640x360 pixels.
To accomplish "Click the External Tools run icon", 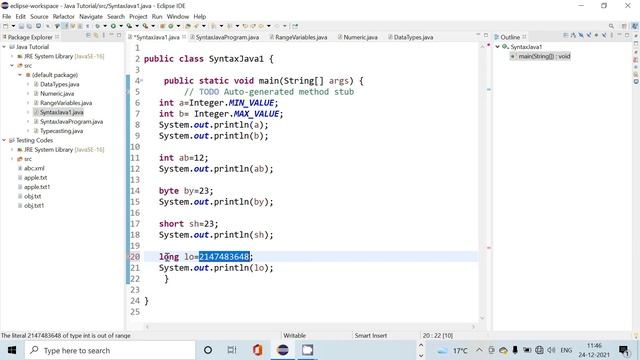I will pos(145,26).
